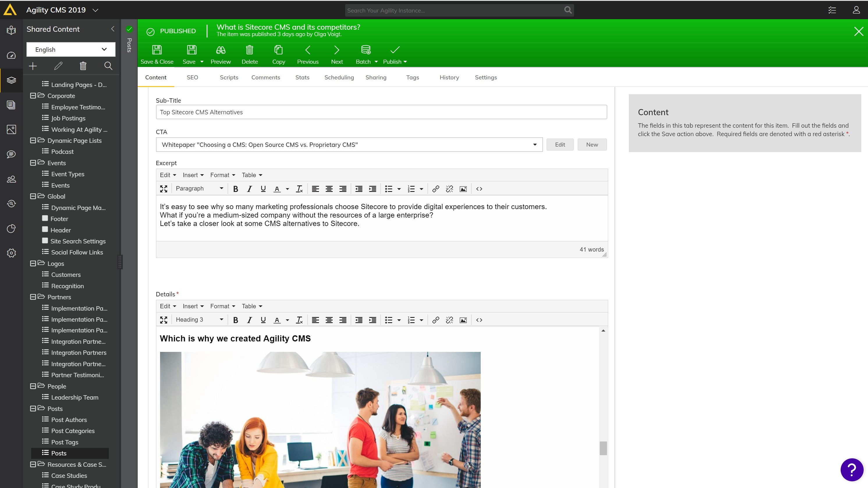Click the search Agility instance field
Image resolution: width=868 pixels, height=488 pixels.
click(x=459, y=10)
